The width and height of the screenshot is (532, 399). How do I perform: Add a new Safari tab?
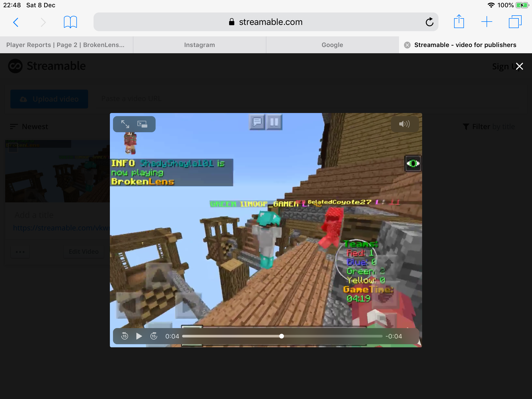[487, 22]
